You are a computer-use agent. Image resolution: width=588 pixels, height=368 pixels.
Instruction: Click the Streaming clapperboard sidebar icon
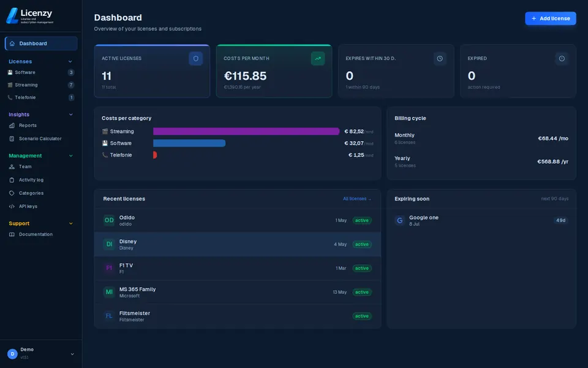coord(10,85)
